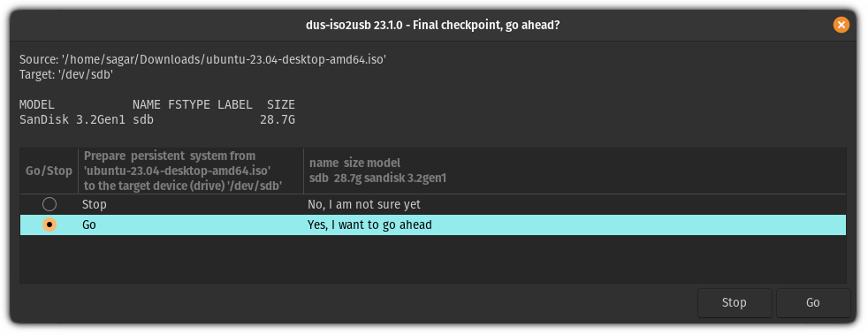Click the Target '/dev/sdb' line
Image resolution: width=868 pixels, height=335 pixels.
66,74
